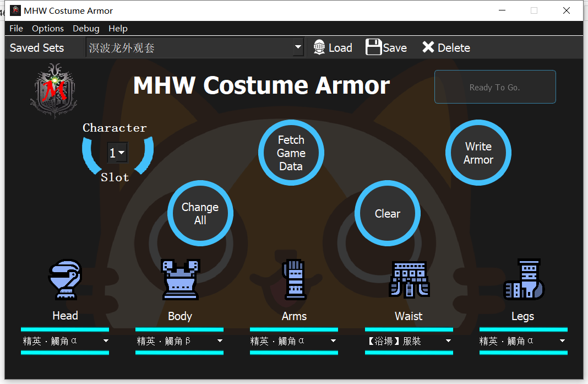588x384 pixels.
Task: Save the current armor set
Action: click(386, 48)
